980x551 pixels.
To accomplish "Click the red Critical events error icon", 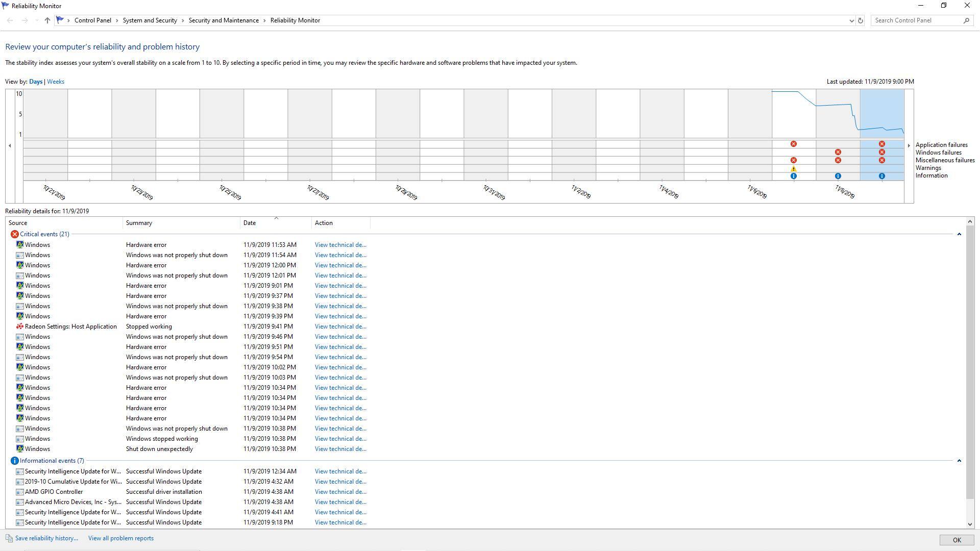I will 14,234.
